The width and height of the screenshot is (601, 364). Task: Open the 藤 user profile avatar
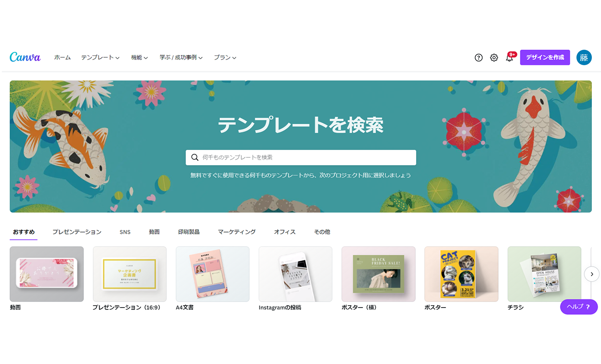[x=584, y=57]
